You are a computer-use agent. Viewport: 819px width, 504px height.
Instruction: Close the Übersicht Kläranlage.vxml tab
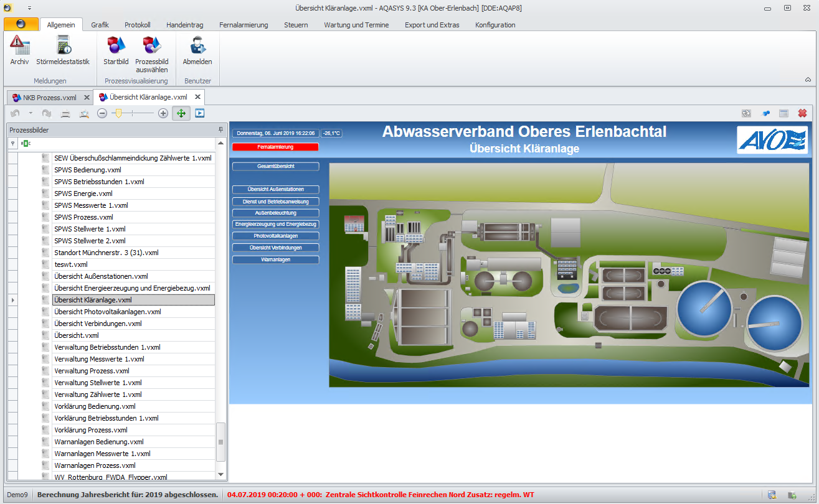(x=197, y=97)
